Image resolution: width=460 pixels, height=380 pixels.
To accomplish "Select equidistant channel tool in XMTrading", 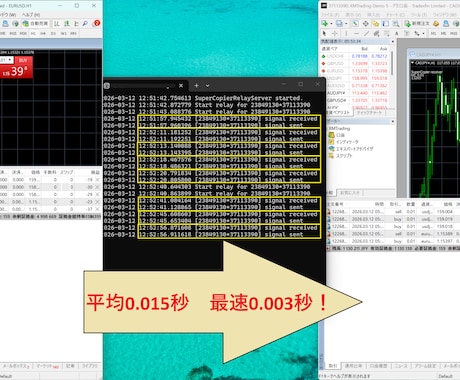I will coord(376,33).
